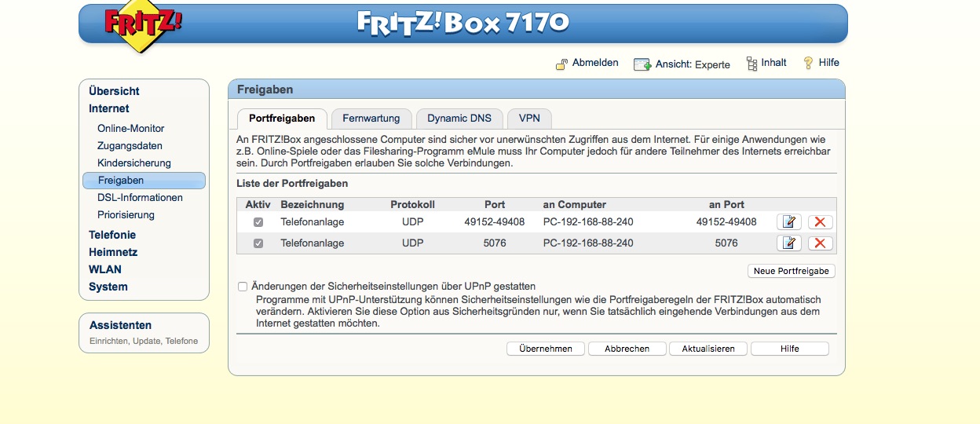Delete the port 5076 forwarding rule
Image resolution: width=980 pixels, height=424 pixels.
tap(820, 243)
